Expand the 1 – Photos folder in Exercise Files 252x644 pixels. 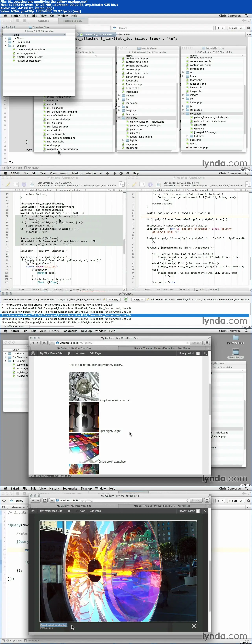pos(6,38)
